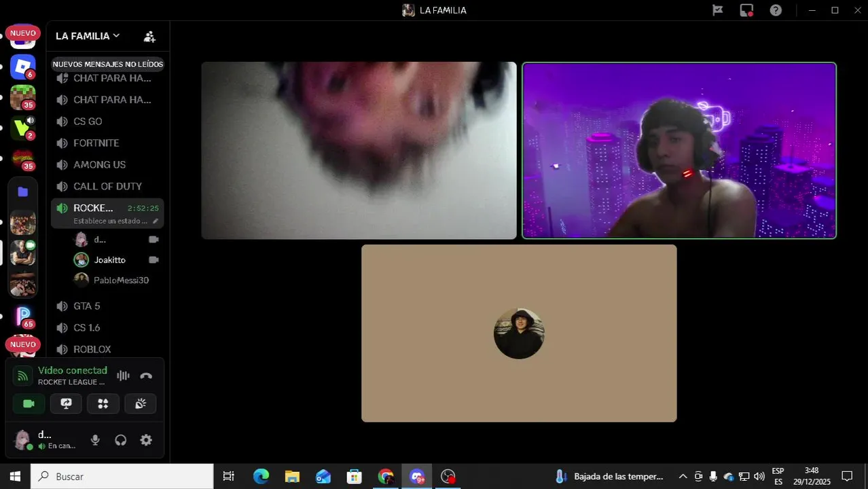Disconnect from voice with hang-up icon

pos(146,376)
